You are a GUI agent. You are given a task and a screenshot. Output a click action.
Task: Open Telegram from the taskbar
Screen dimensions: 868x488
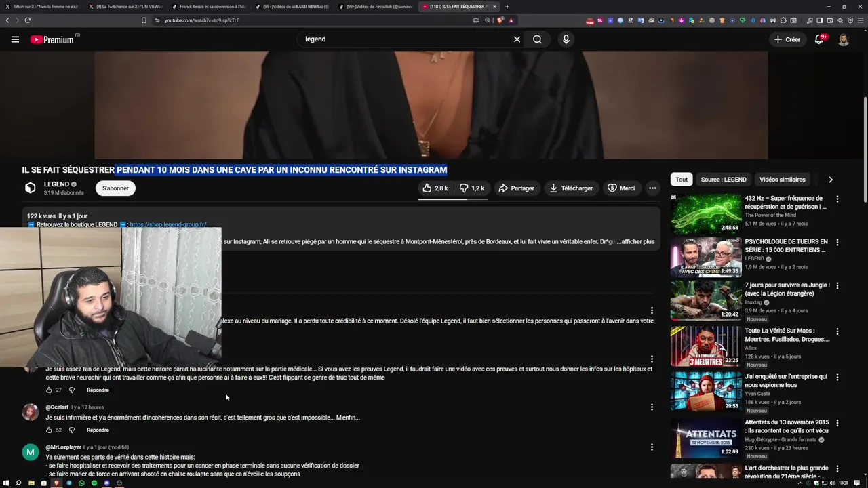point(68,483)
